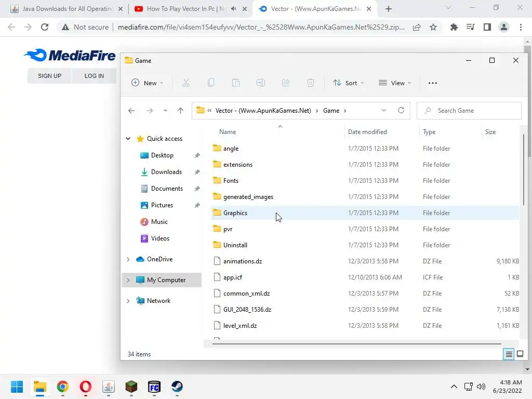
Task: Click Vector - (Www.ApunKaGames.Net) breadcrumb
Action: click(263, 111)
